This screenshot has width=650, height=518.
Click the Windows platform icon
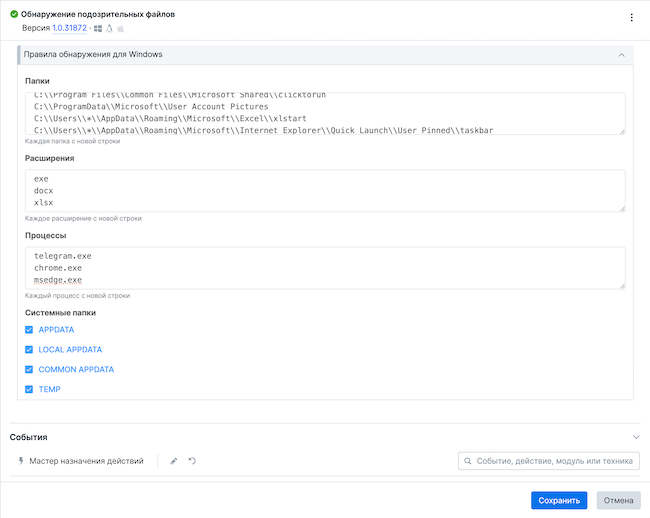tap(98, 29)
